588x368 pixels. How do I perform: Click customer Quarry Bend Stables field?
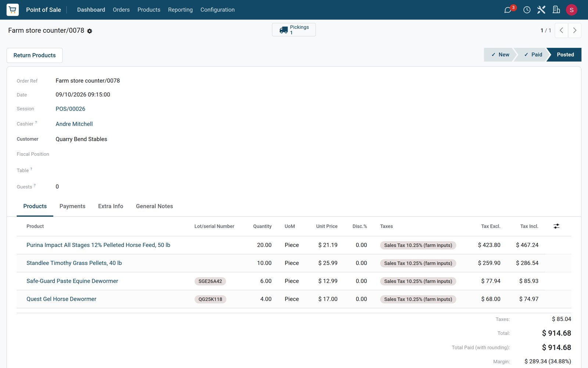[82, 139]
